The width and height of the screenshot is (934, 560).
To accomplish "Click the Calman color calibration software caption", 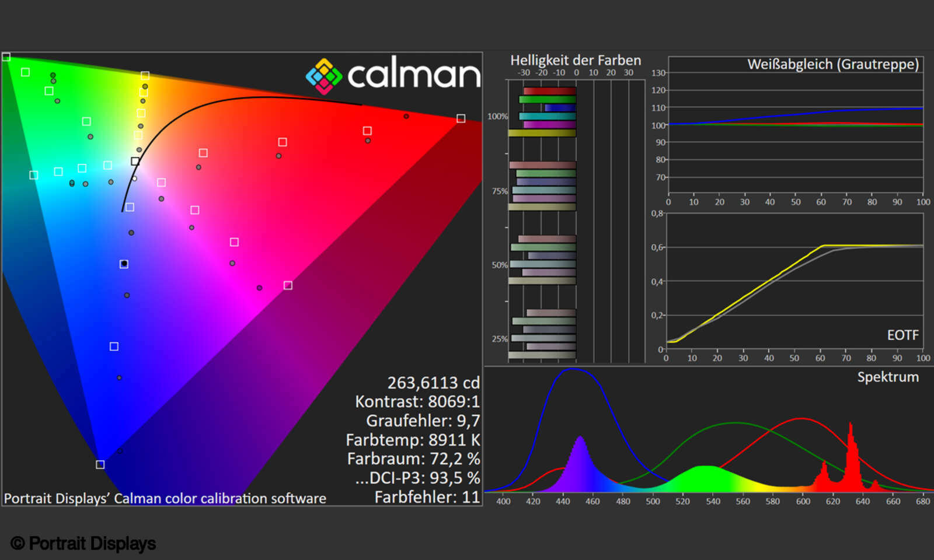I will coord(165,498).
